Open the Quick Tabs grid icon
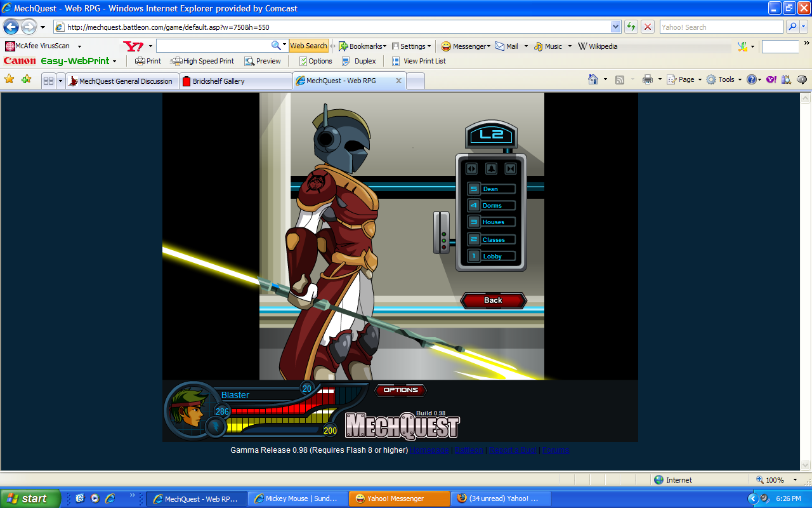812x508 pixels. coord(48,81)
